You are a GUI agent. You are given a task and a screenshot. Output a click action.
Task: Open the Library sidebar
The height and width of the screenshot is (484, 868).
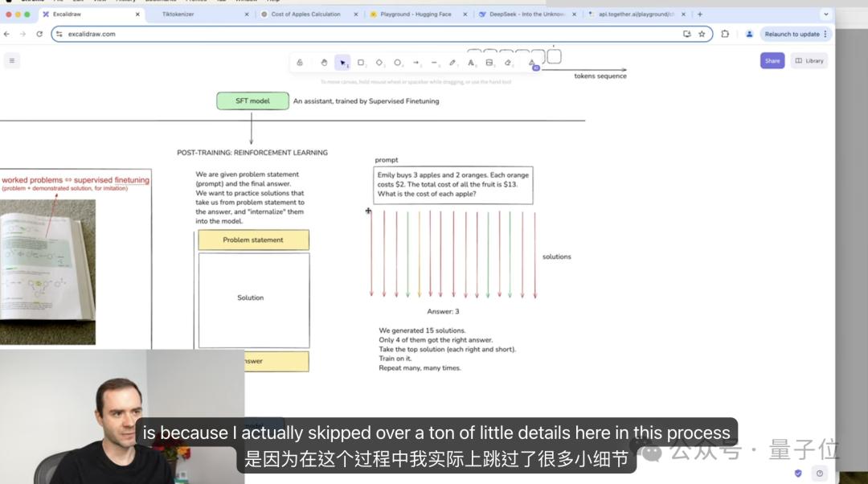[x=809, y=61]
